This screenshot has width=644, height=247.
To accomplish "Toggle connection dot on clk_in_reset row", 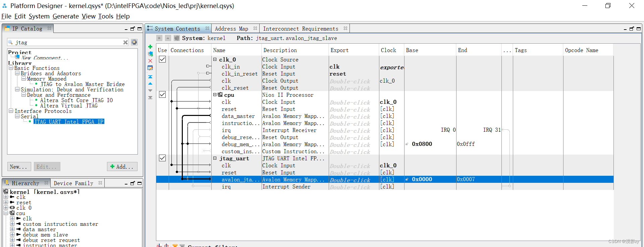I will 199,73.
